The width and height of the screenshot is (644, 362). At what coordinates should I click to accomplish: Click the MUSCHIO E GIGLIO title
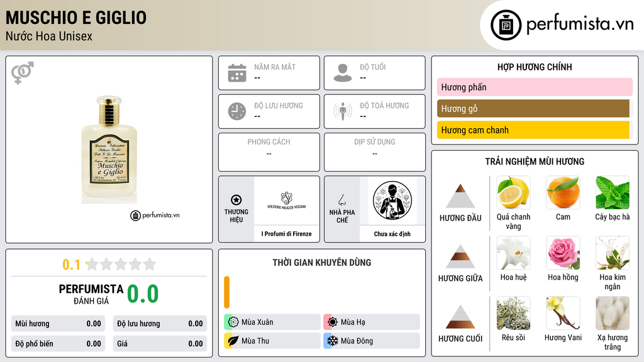pos(76,18)
